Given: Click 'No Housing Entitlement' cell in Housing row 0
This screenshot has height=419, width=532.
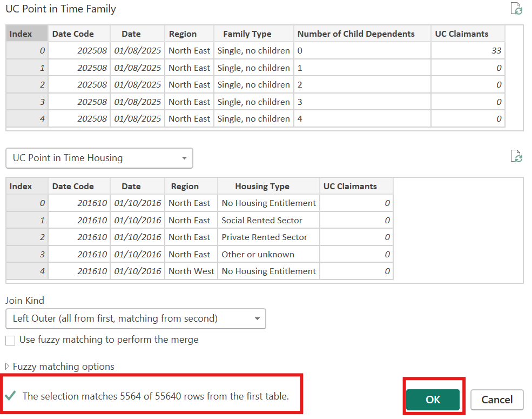Looking at the screenshot, I should pyautogui.click(x=269, y=203).
